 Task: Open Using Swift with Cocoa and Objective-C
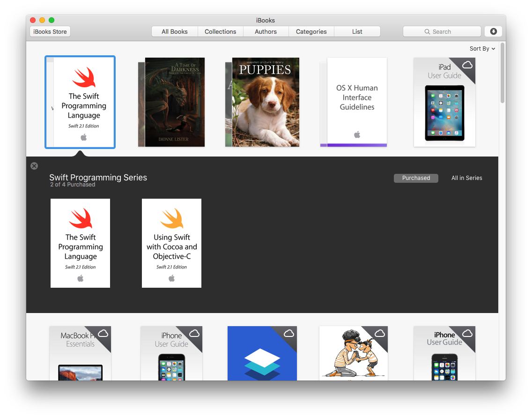coord(172,243)
